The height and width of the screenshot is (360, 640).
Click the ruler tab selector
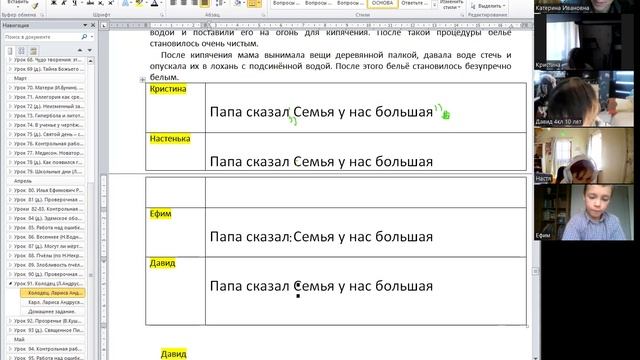point(104,25)
